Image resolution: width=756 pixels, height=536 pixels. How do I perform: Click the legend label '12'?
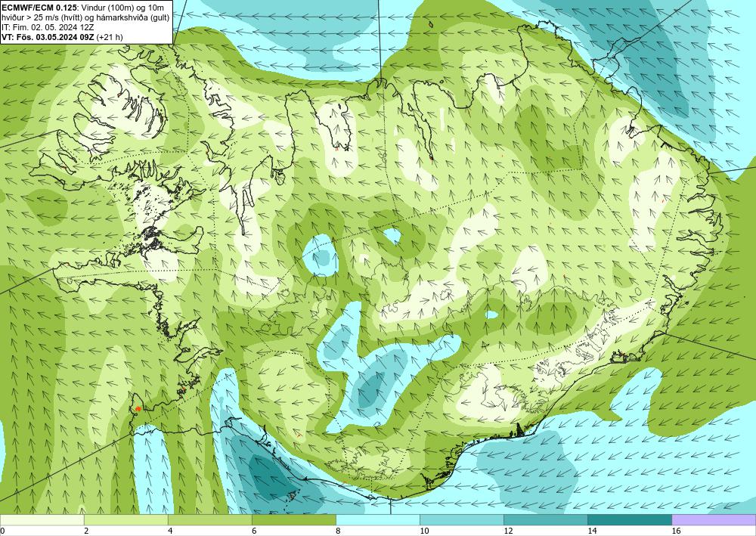click(x=508, y=531)
